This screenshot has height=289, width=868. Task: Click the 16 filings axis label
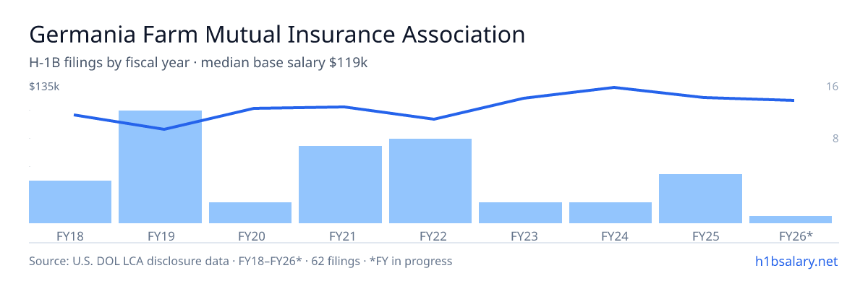coord(832,87)
